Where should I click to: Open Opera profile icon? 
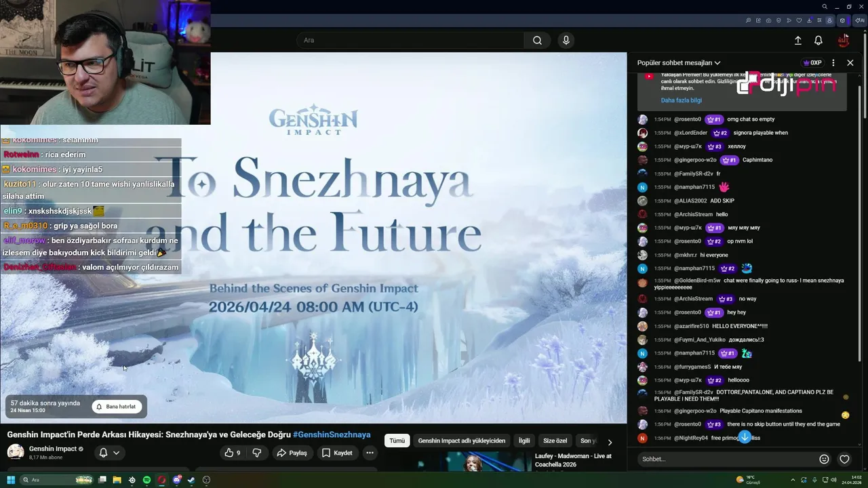[x=829, y=20]
